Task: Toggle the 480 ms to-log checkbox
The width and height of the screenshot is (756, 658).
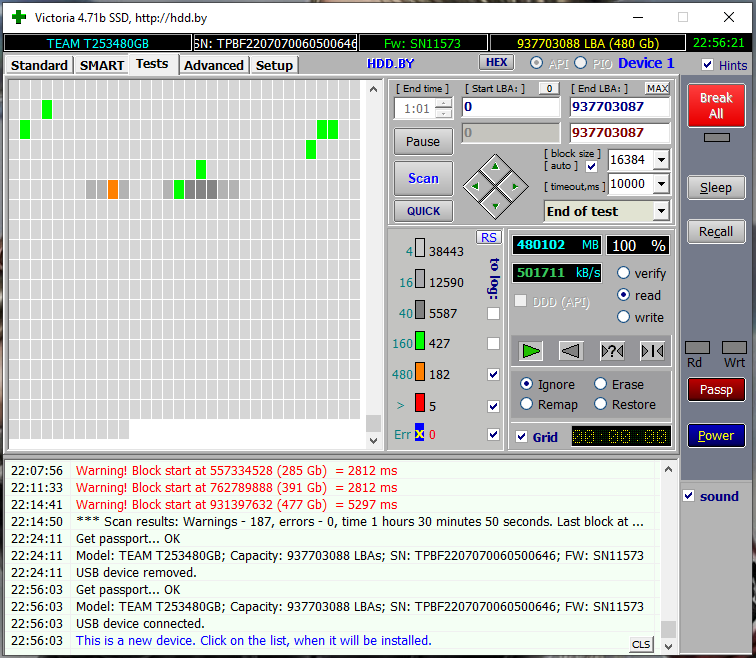Action: click(x=493, y=375)
